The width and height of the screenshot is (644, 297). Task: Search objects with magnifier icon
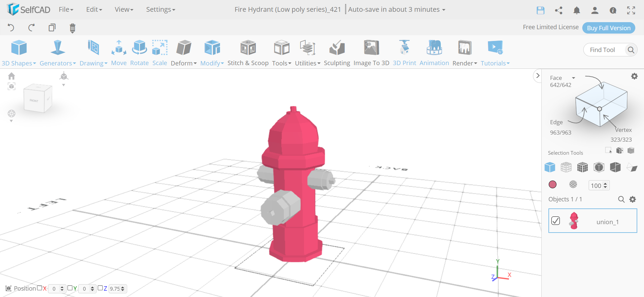pos(621,199)
